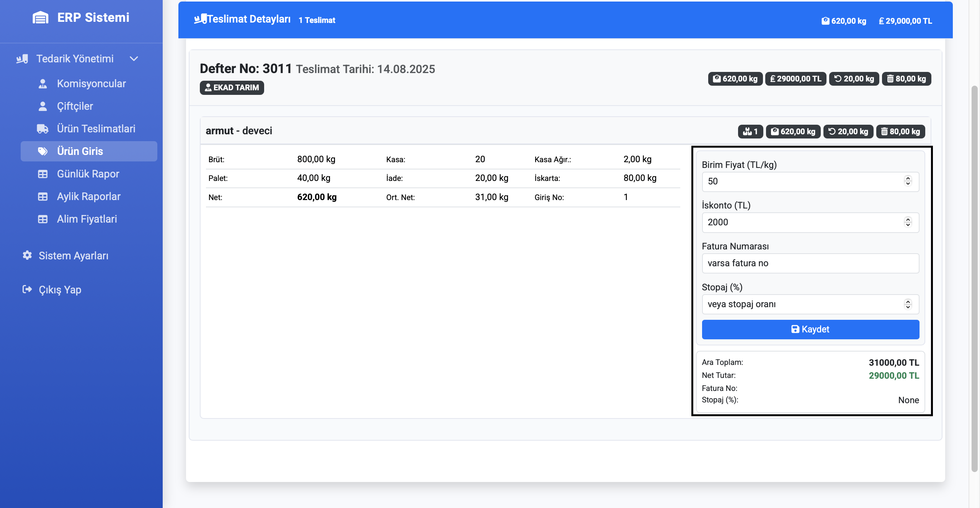The height and width of the screenshot is (508, 980).
Task: Click the Sistem Ayarları gear icon
Action: click(x=27, y=256)
